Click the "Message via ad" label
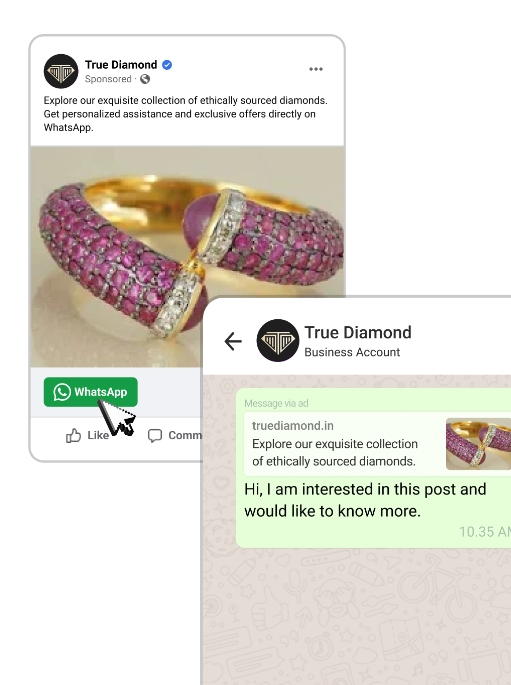Screen dimensions: 511x685 pyautogui.click(x=276, y=403)
